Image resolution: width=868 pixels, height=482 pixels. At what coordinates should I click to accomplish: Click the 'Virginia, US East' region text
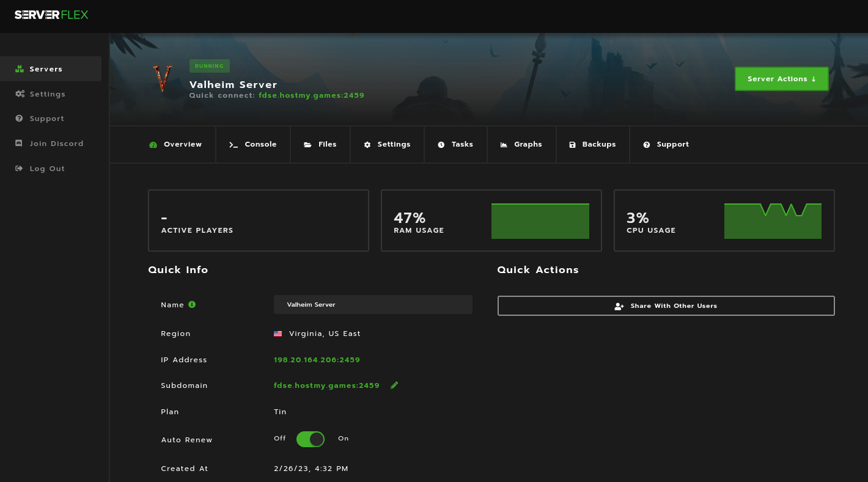point(325,334)
